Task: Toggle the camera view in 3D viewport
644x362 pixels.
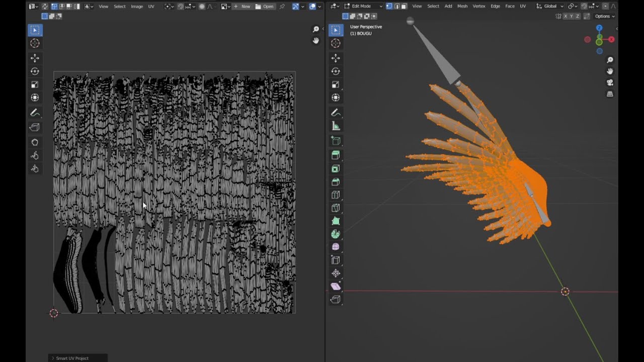Action: click(610, 82)
